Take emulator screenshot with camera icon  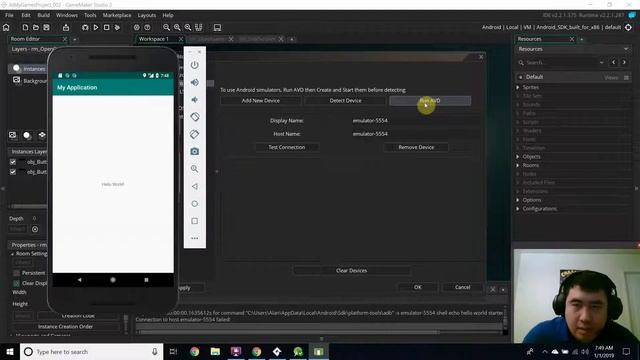point(195,151)
